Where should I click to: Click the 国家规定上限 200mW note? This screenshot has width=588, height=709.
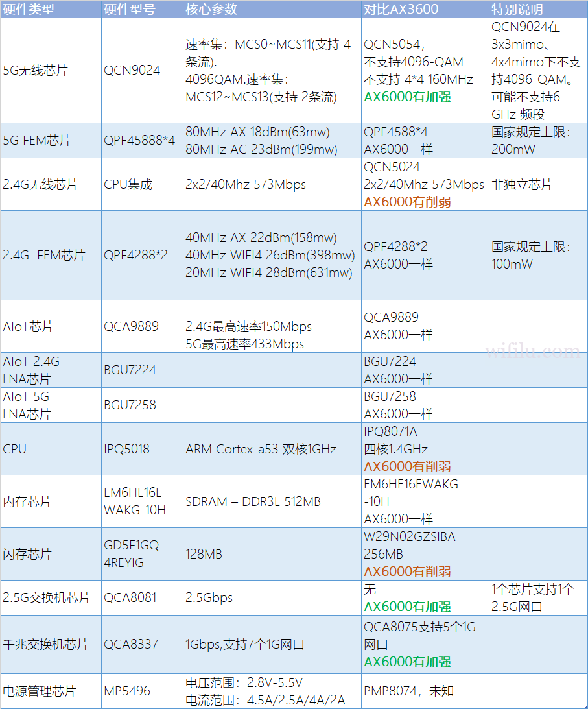[538, 141]
